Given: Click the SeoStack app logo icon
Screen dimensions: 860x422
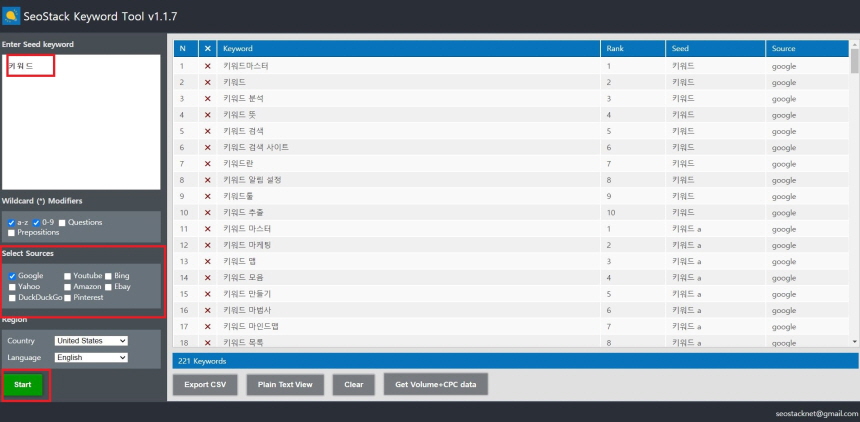Looking at the screenshot, I should click(11, 16).
